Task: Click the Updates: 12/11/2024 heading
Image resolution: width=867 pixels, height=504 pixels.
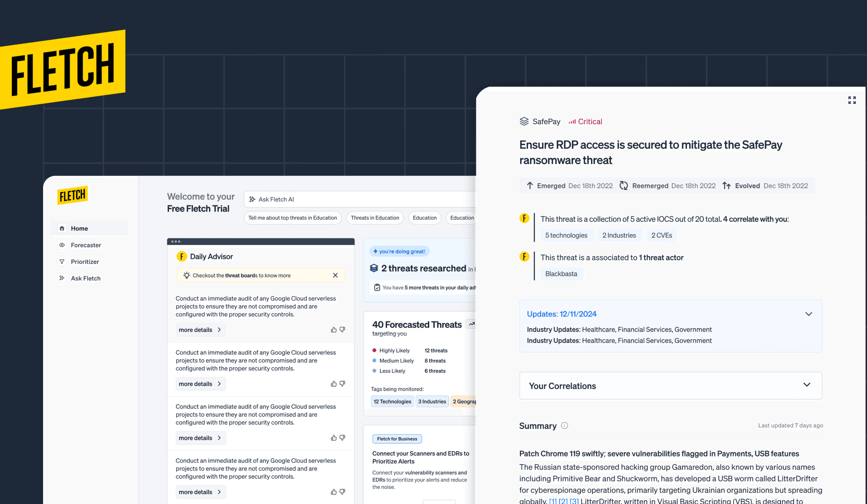Action: click(562, 314)
